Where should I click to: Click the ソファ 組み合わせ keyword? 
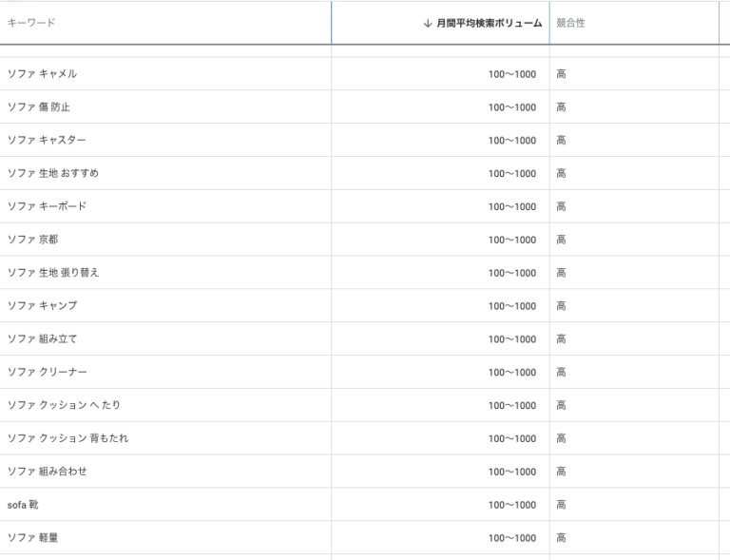point(47,472)
